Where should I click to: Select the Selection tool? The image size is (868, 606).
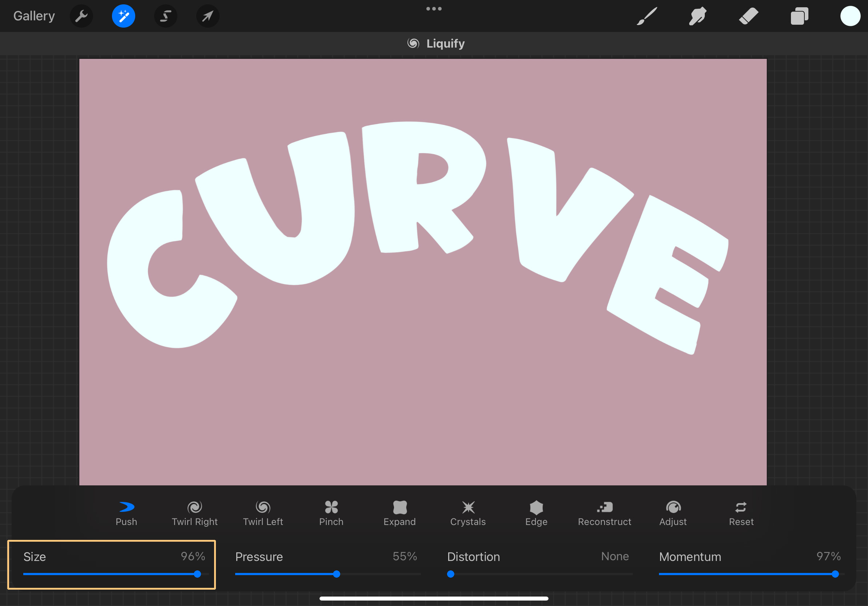[x=166, y=16]
